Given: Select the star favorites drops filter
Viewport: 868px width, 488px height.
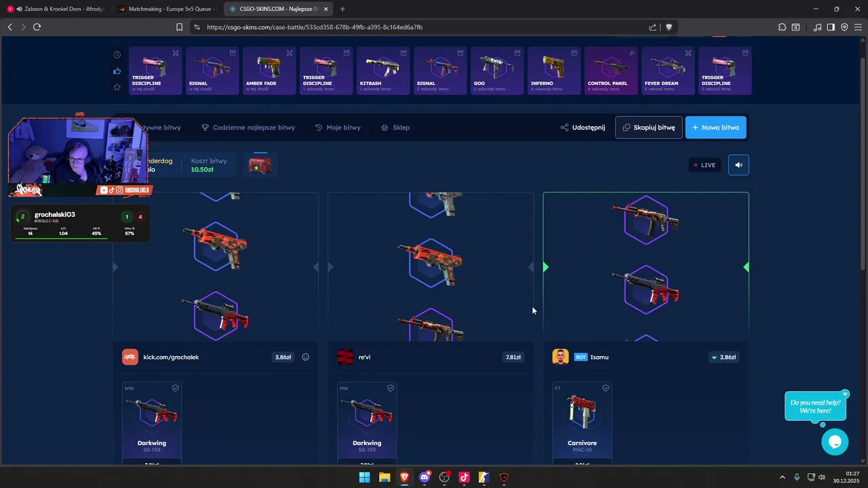Looking at the screenshot, I should coord(117,87).
